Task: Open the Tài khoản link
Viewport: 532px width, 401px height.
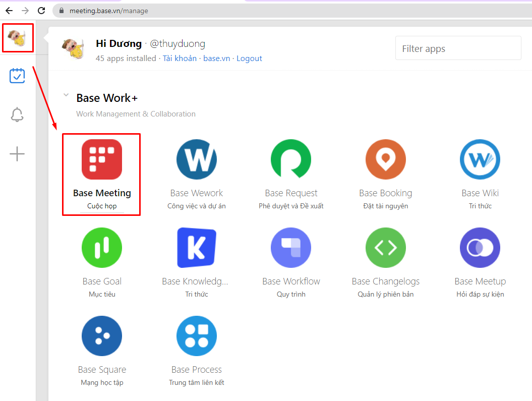Action: point(180,59)
